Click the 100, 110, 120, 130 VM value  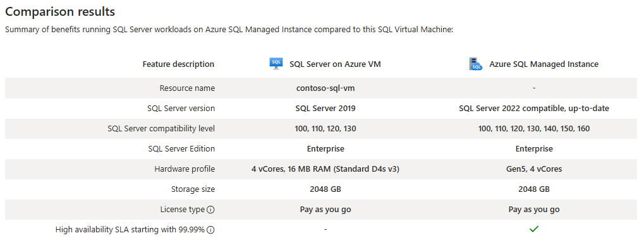point(325,128)
